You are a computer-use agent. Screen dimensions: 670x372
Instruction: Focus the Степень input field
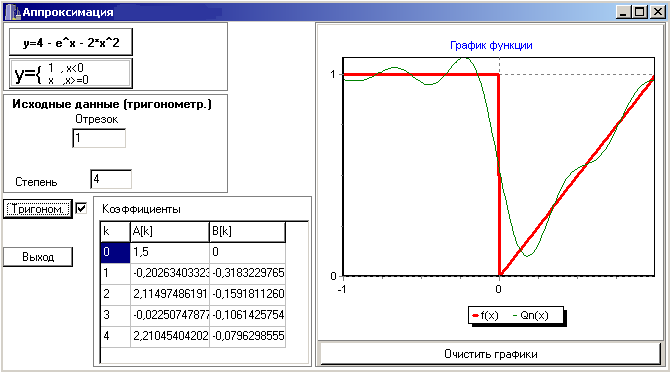click(111, 179)
